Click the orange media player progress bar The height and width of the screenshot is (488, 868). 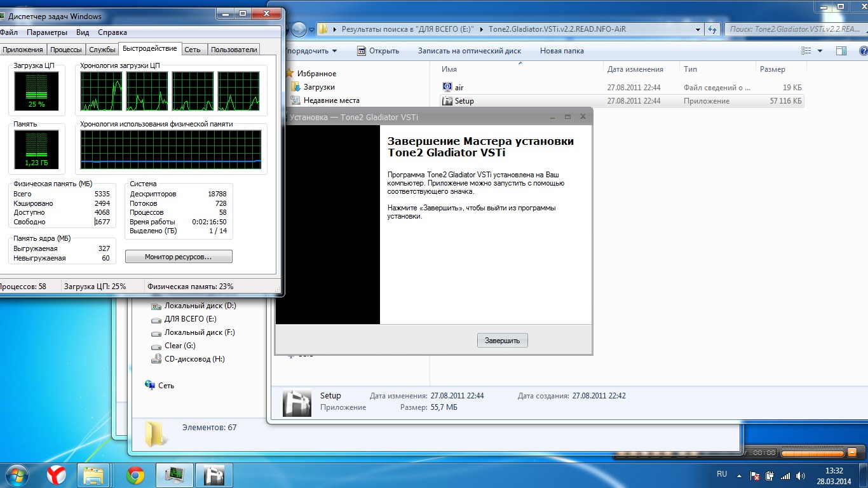click(813, 453)
